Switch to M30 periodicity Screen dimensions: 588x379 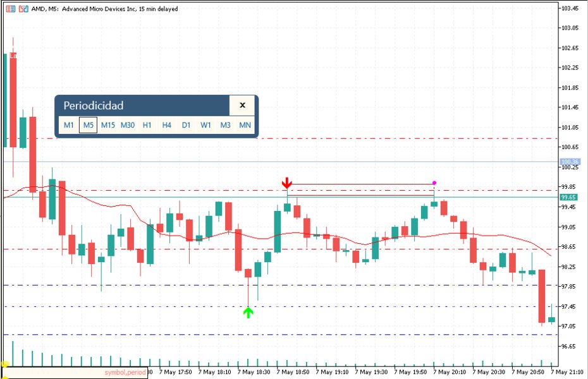tap(128, 125)
